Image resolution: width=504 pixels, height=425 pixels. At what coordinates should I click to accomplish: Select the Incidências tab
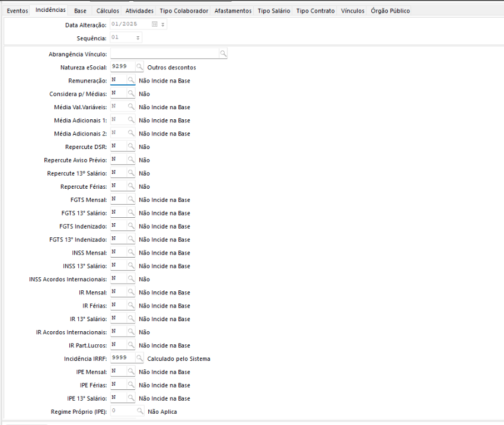pos(50,10)
